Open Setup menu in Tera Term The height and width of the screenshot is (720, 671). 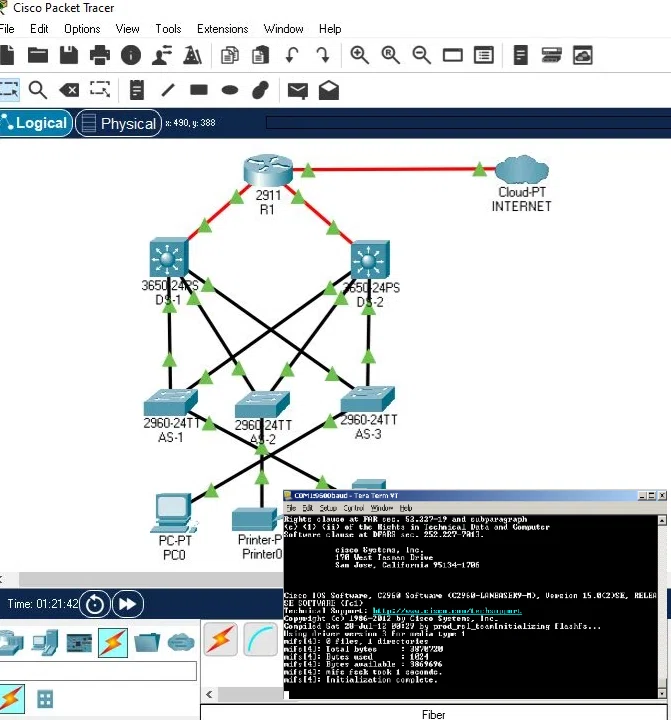(328, 509)
